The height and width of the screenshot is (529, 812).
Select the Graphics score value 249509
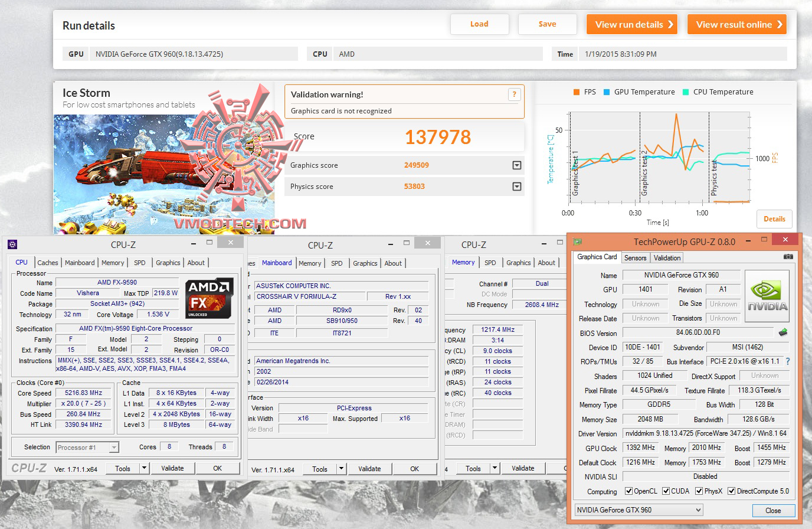click(x=417, y=165)
